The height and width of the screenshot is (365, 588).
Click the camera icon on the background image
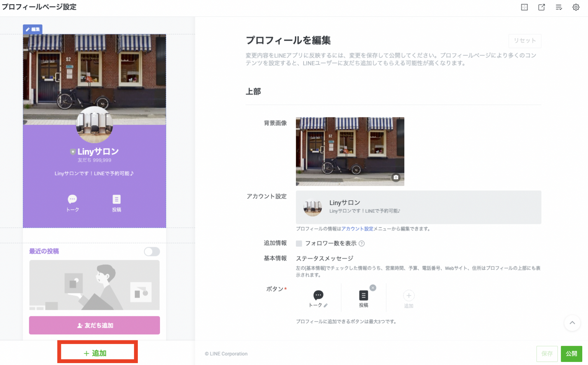point(396,177)
